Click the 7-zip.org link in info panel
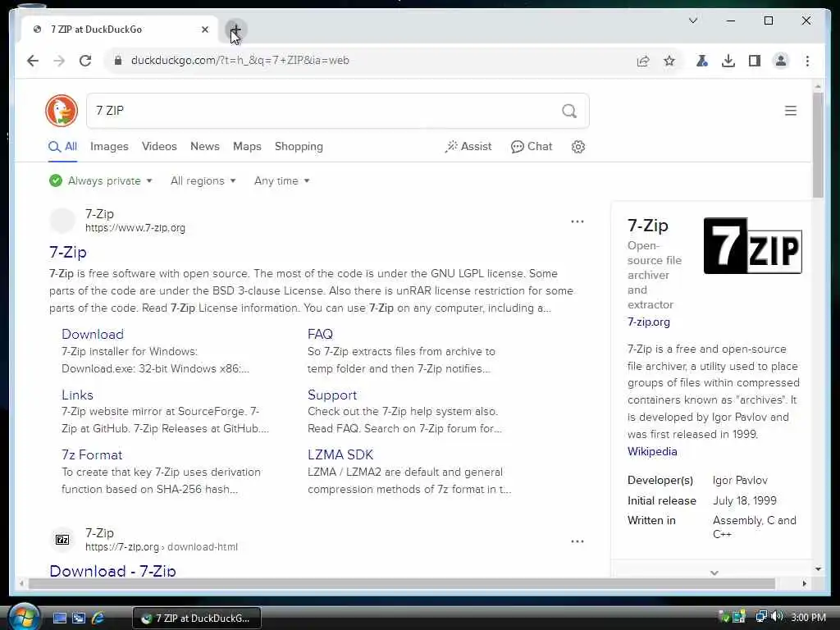Screen dimensions: 840x630 pyautogui.click(x=649, y=322)
